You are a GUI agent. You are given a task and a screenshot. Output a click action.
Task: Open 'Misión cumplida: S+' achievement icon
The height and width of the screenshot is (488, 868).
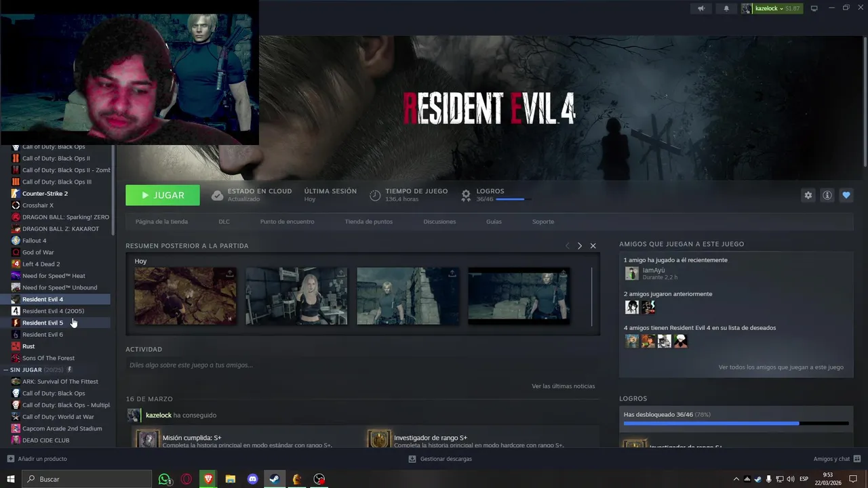click(148, 439)
